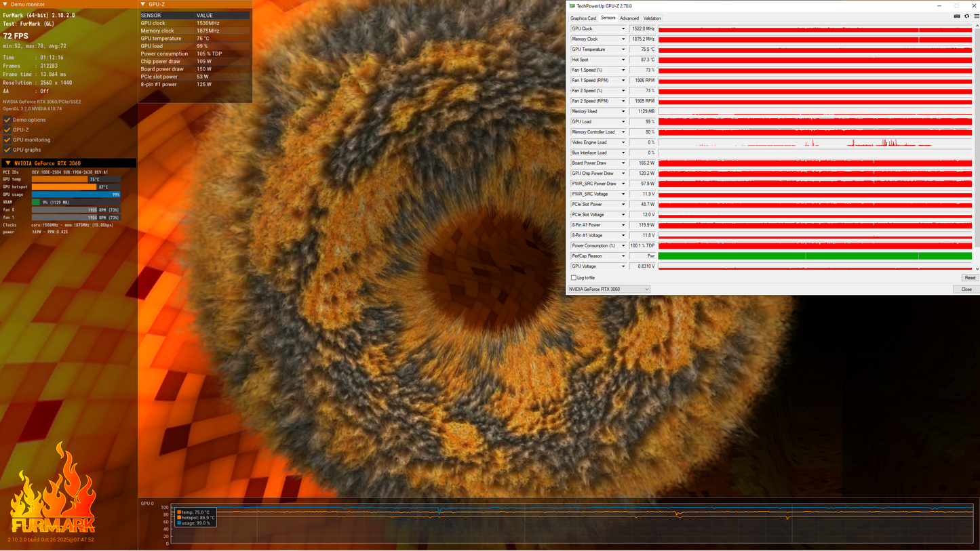The image size is (980, 551).
Task: Open the PerfCap Reason dropdown
Action: pos(623,256)
